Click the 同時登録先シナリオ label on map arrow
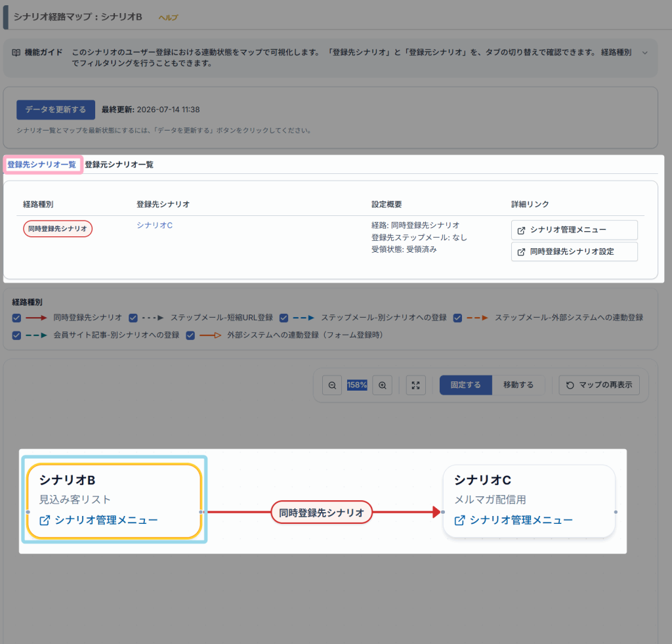Image resolution: width=672 pixels, height=644 pixels. click(x=322, y=512)
